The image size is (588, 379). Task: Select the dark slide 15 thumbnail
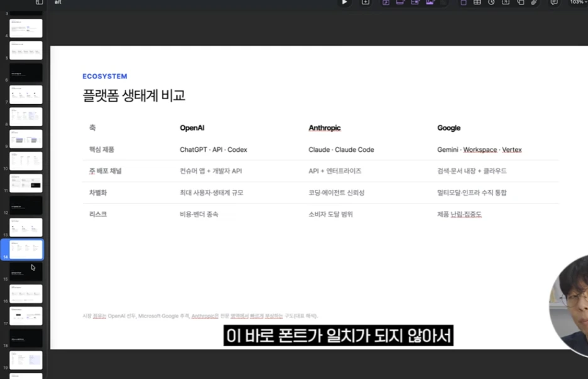[26, 272]
